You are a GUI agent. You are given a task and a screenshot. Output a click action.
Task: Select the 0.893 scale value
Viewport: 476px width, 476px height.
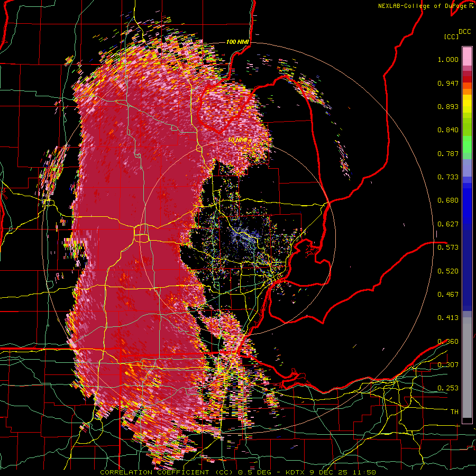448,106
